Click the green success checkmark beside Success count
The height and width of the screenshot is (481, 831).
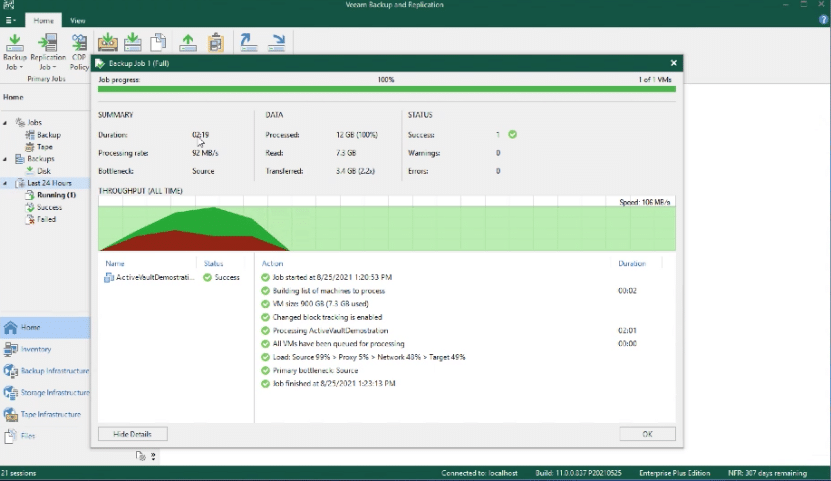(512, 135)
